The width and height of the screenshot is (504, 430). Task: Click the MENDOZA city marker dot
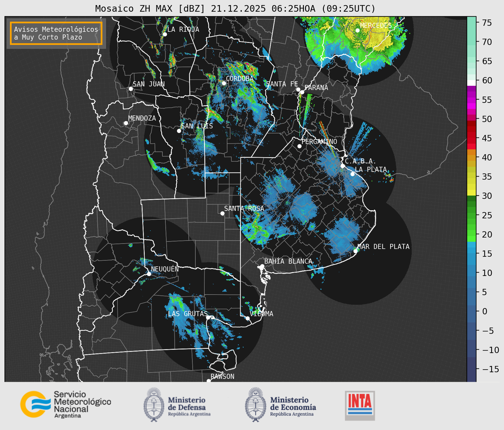tap(126, 123)
